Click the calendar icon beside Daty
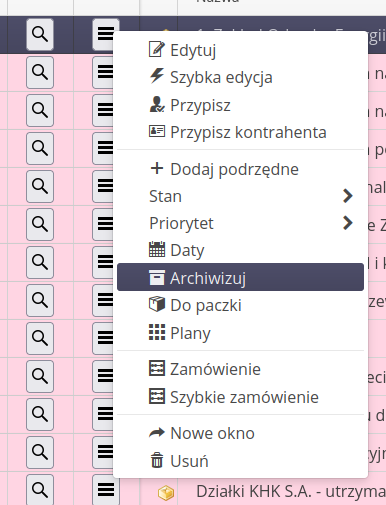 click(157, 249)
